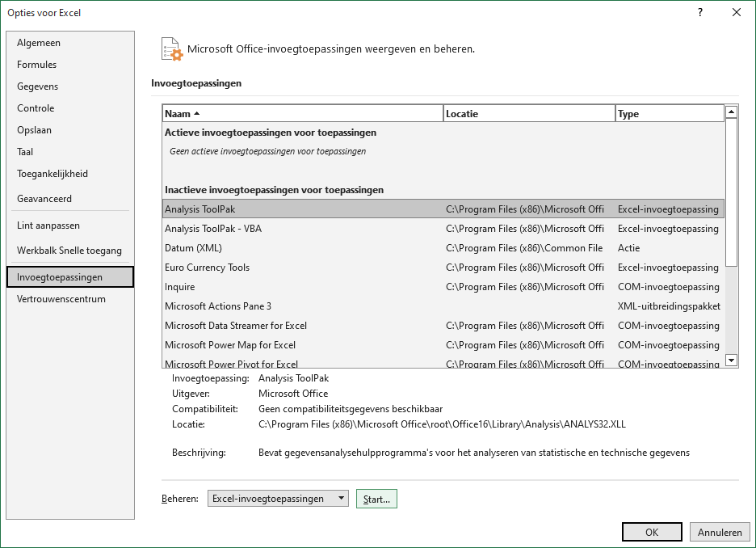
Task: Click the Start... button
Action: pos(376,499)
